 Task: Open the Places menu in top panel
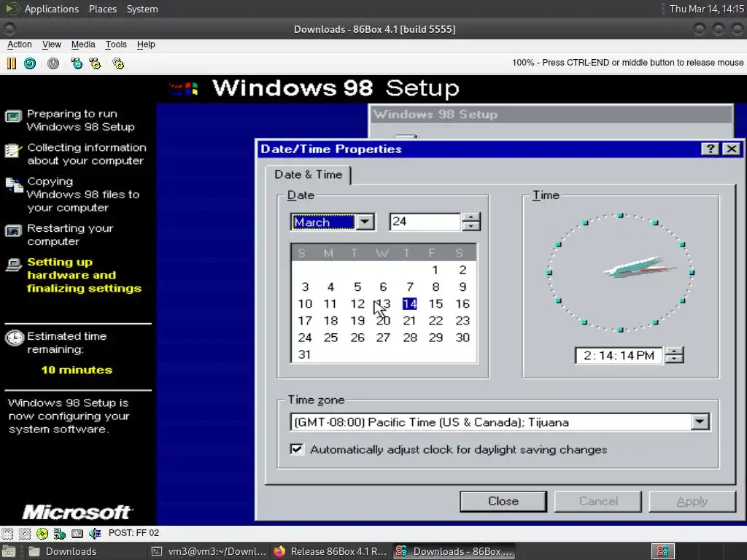(102, 9)
